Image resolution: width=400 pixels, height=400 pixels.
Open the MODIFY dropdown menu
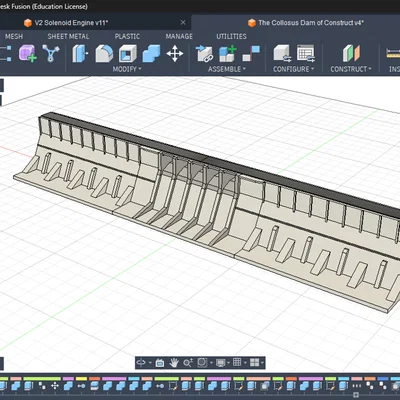(x=127, y=69)
